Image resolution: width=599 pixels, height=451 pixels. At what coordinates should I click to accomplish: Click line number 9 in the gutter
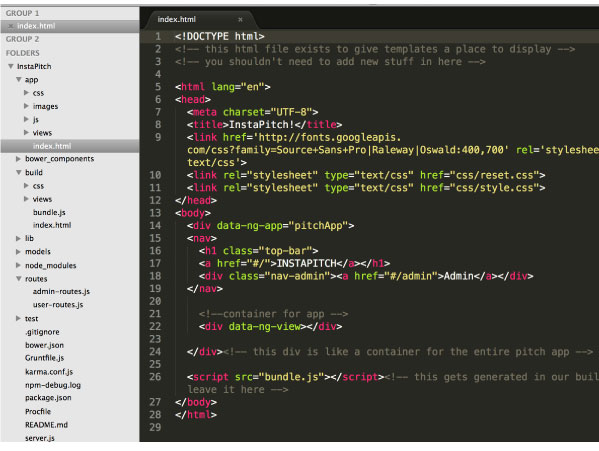click(x=158, y=137)
